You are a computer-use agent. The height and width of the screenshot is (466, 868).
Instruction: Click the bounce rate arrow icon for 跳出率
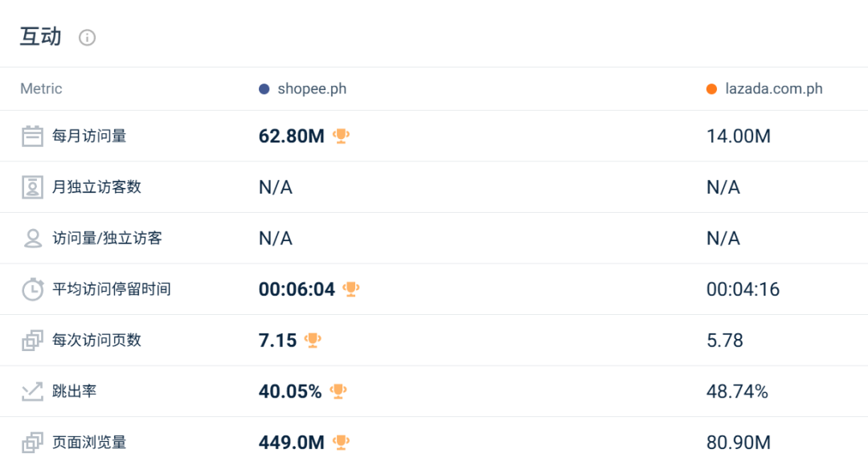(32, 391)
